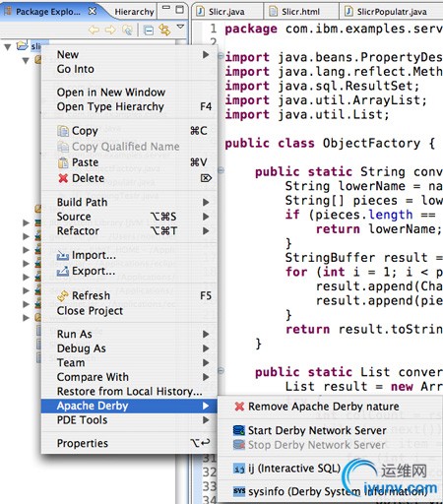Expand the Debug As submenu
This screenshot has height=504, width=443.
[x=129, y=348]
